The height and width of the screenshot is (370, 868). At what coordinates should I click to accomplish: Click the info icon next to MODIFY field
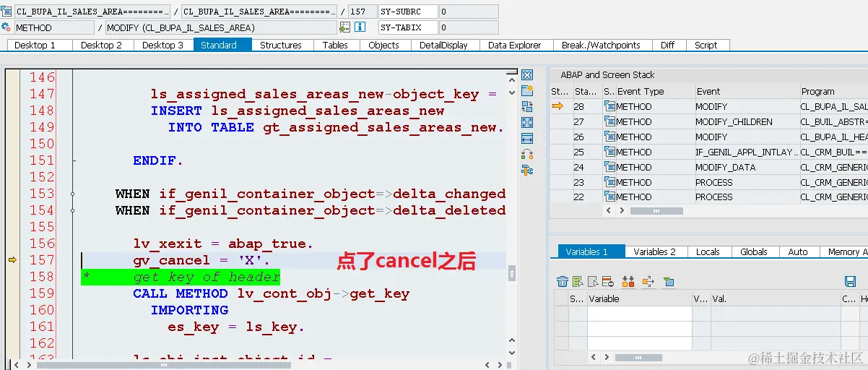point(360,27)
